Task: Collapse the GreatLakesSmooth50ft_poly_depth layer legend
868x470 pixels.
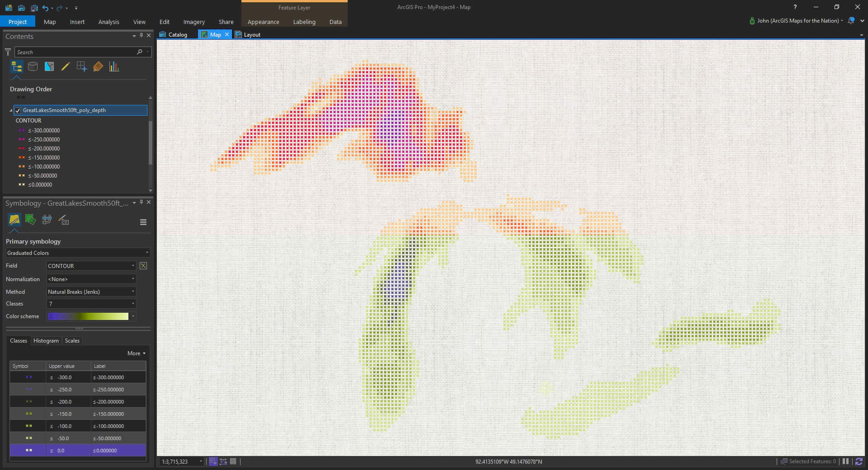Action: point(11,110)
